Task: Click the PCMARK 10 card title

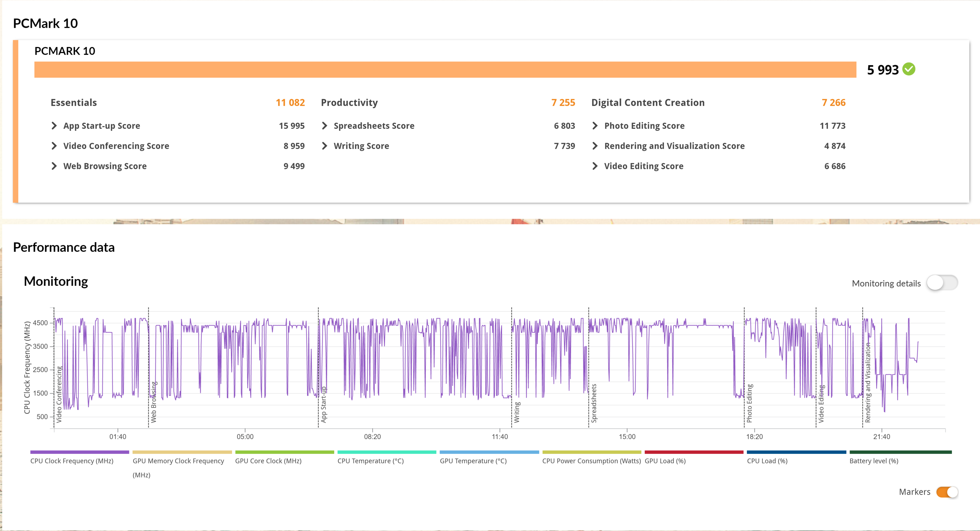Action: [x=65, y=51]
